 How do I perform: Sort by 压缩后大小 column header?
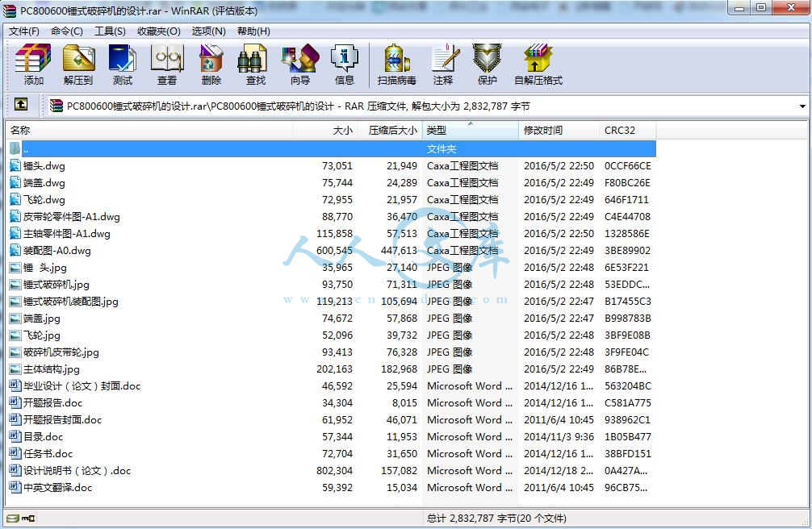pos(390,130)
